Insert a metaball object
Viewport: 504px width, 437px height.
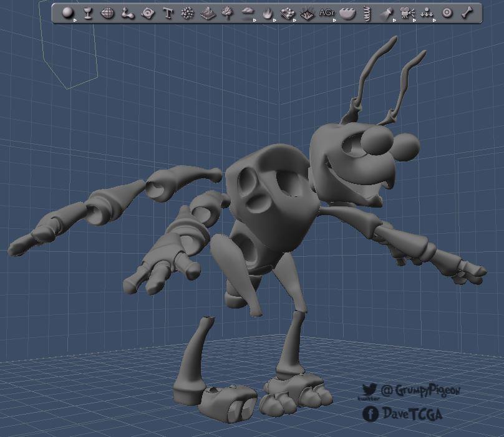128,14
